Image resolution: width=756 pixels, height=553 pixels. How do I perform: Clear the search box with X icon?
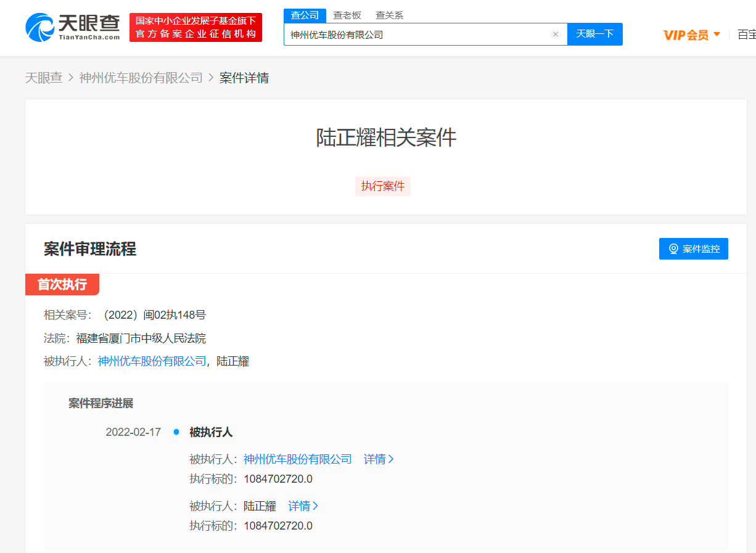pyautogui.click(x=555, y=35)
